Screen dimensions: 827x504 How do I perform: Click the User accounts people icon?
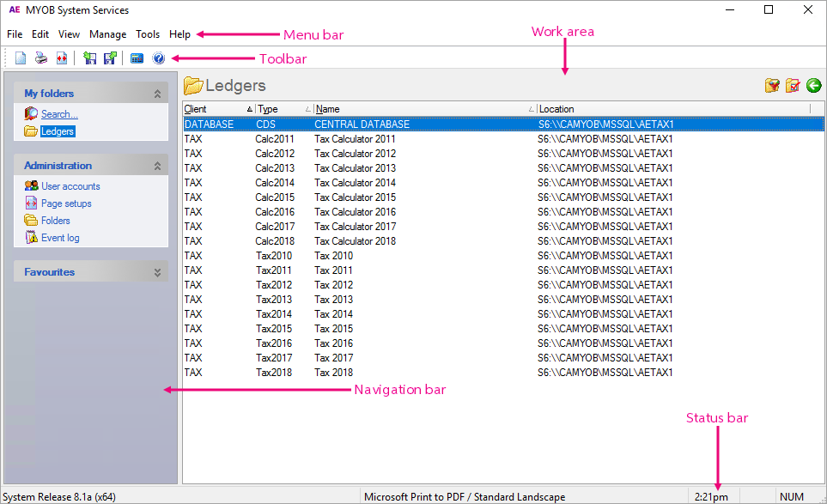pos(31,185)
